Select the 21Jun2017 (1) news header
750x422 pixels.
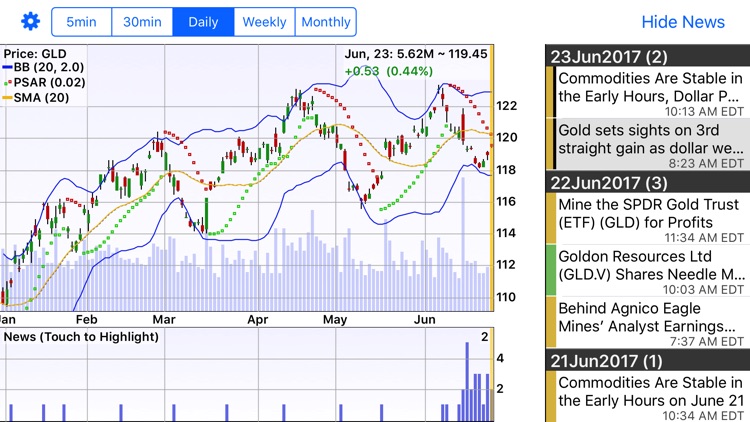click(x=647, y=360)
